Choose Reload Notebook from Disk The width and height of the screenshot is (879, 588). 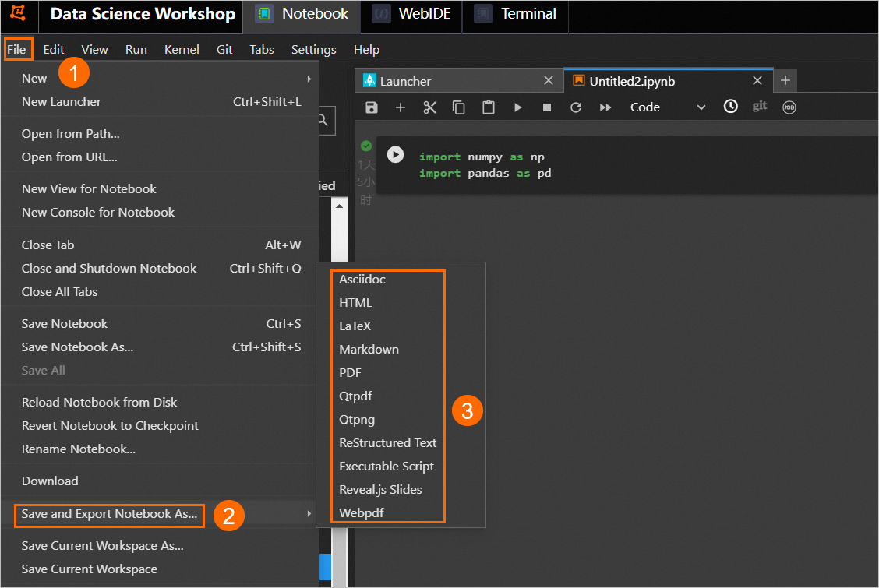tap(160, 403)
